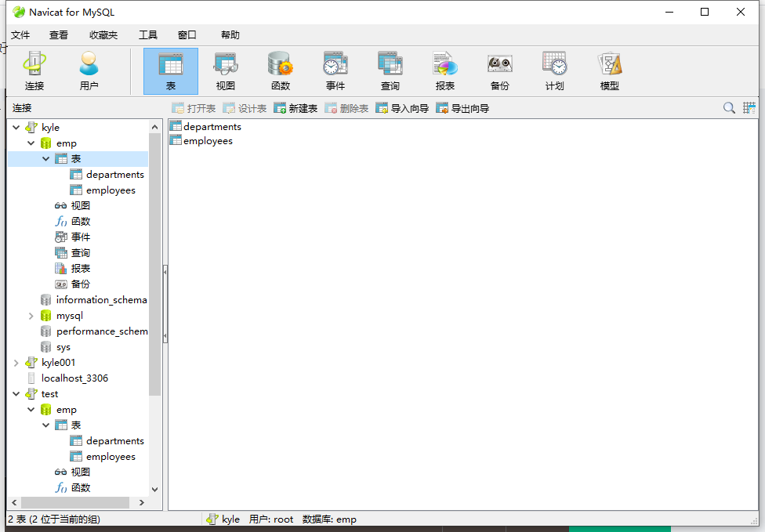The image size is (765, 532).
Task: Select the 函数 node under test's emp
Action: (73, 487)
